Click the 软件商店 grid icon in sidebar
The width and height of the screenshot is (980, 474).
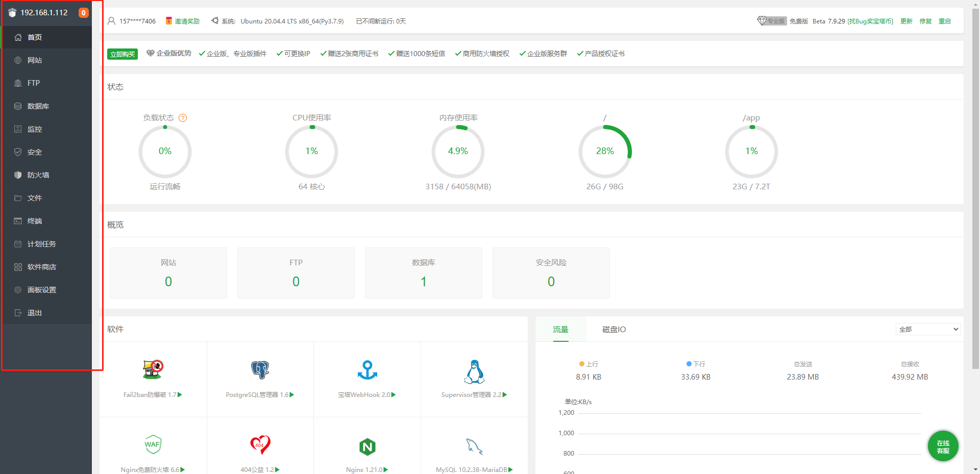(18, 267)
